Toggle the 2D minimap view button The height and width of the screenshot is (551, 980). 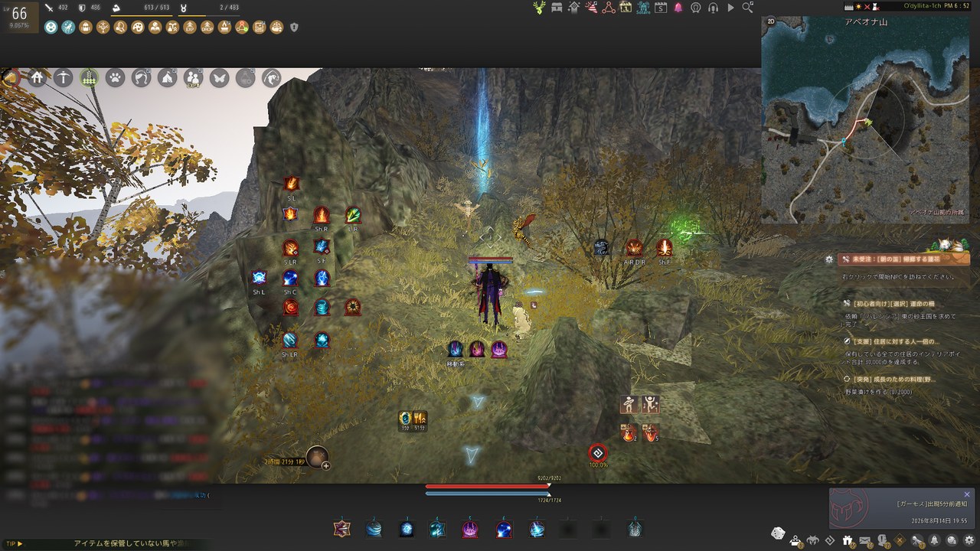[771, 22]
